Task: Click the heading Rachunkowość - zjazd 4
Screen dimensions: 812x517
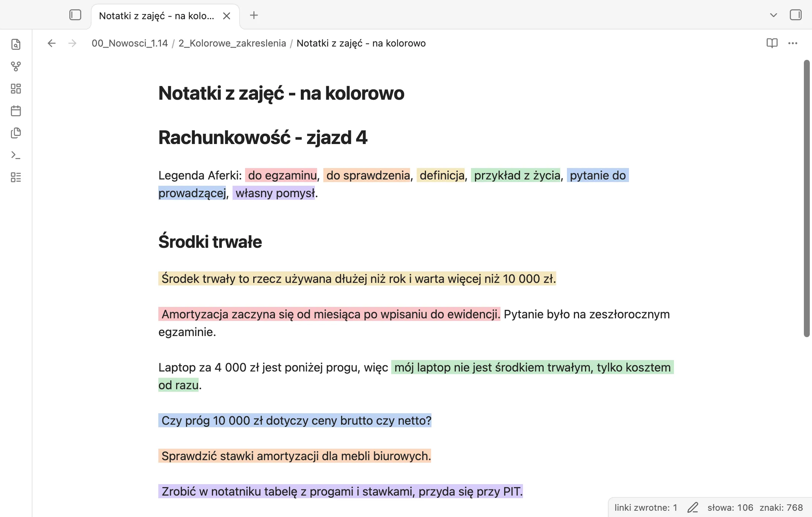Action: [263, 137]
